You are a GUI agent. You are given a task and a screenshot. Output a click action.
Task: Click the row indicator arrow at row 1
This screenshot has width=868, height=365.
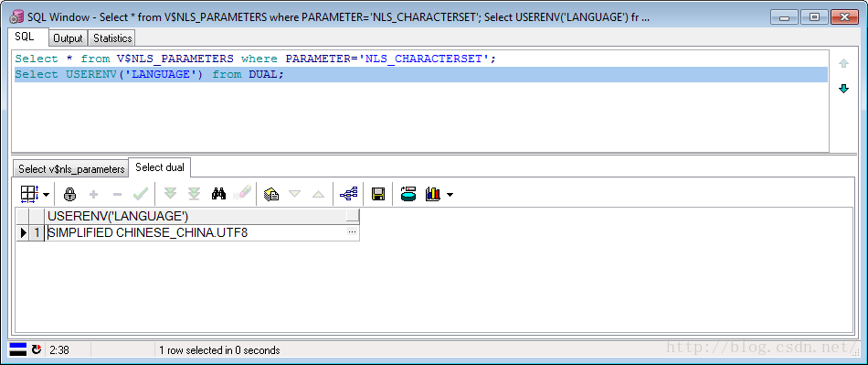coord(23,232)
